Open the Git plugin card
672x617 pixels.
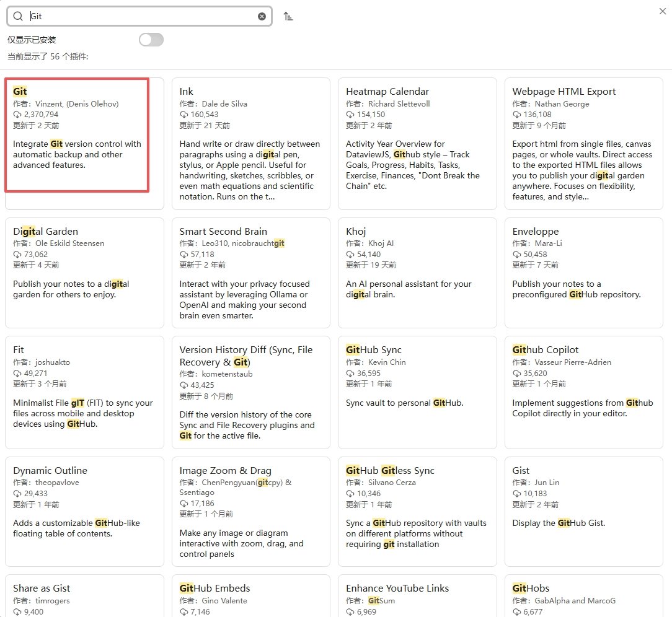tap(84, 144)
